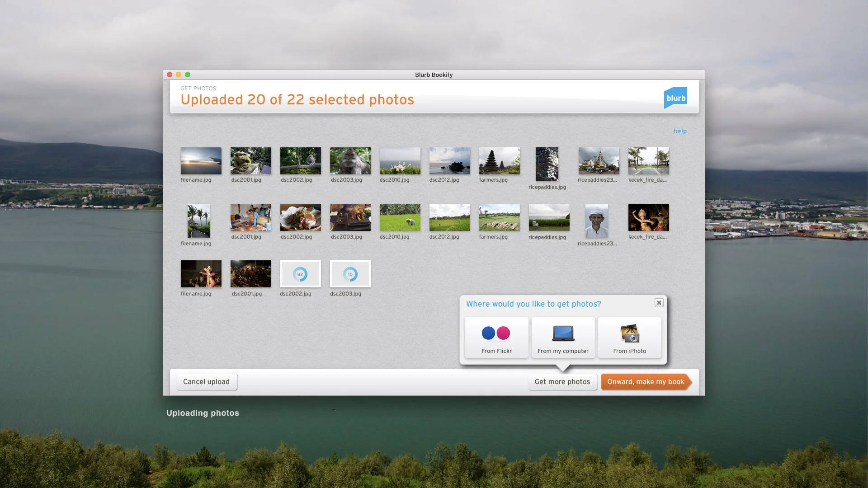Click the green stone statue thumbnail dsc2001.jpg
This screenshot has width=868, height=488.
coord(250,160)
